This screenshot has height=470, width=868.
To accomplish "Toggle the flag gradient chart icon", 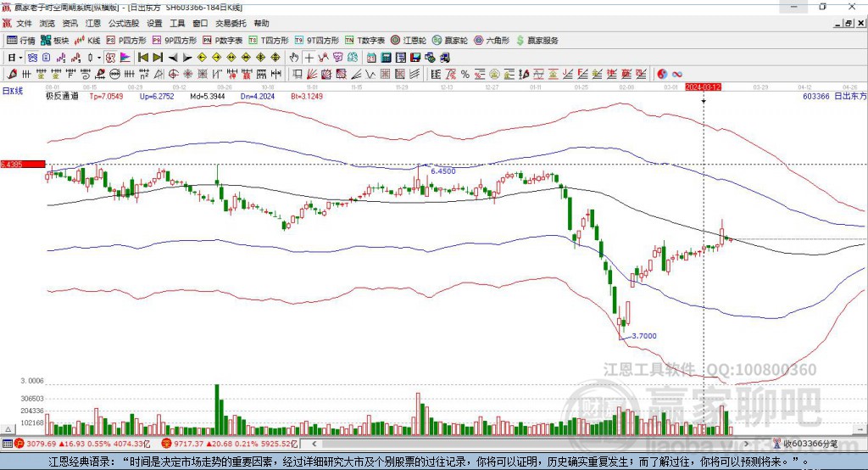I will tap(125, 58).
